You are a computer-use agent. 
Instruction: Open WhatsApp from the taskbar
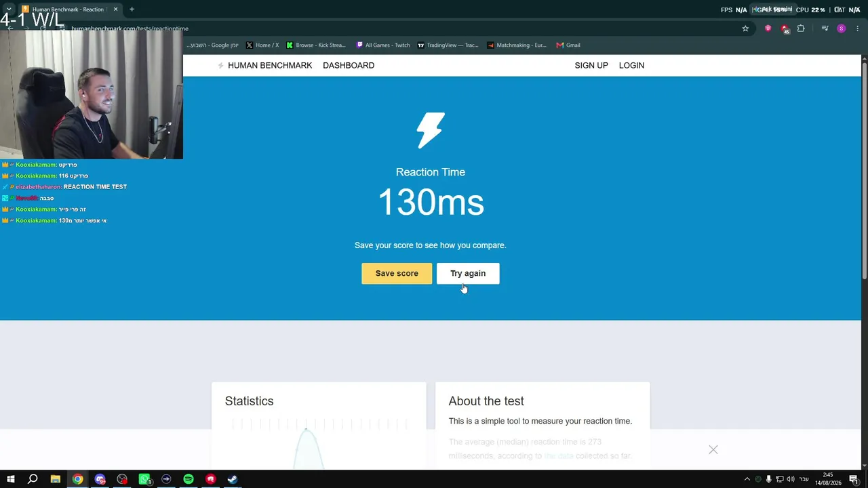coord(144,479)
